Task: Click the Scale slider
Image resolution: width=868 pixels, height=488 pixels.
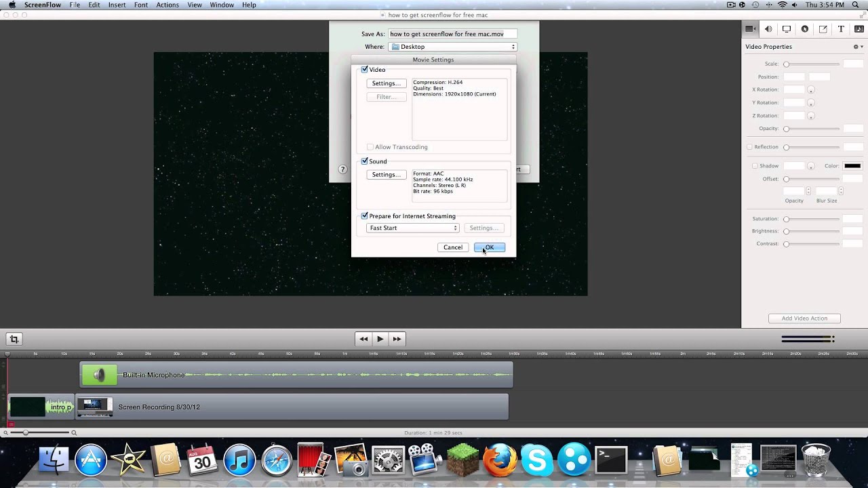Action: click(812, 64)
